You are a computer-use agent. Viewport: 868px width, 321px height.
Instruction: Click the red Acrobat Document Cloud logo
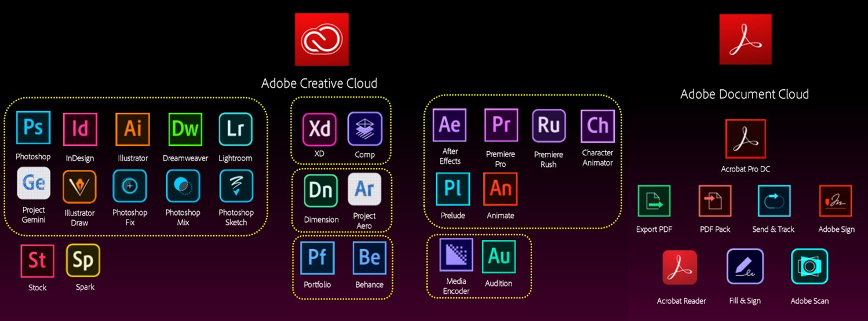(x=746, y=39)
